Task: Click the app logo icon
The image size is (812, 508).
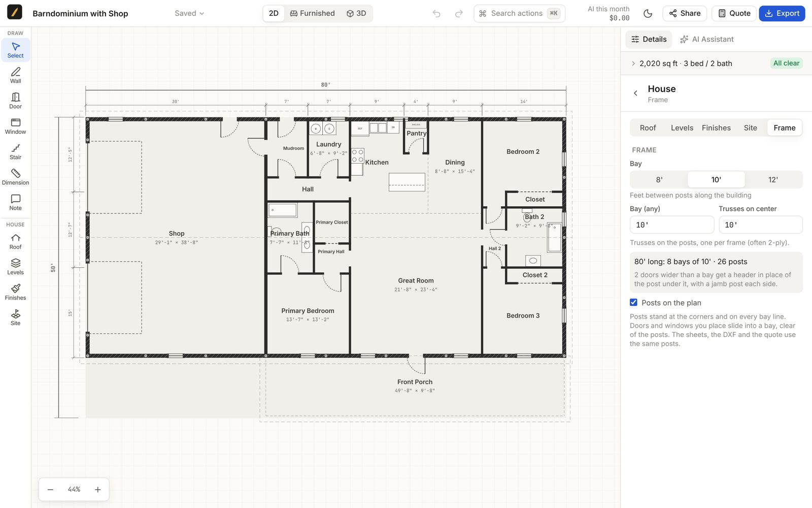Action: (x=15, y=12)
